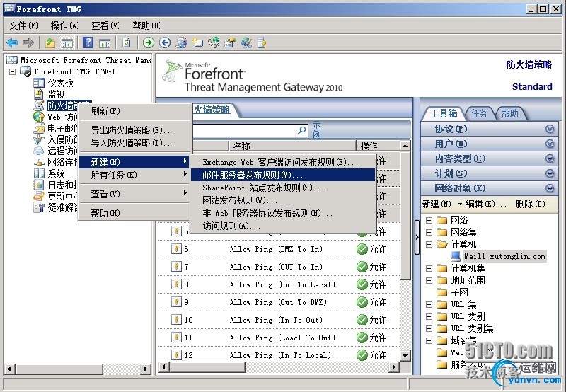Select 网站发布规则(W)... in submenu
Screen dimensions: 566x392
(x=283, y=200)
